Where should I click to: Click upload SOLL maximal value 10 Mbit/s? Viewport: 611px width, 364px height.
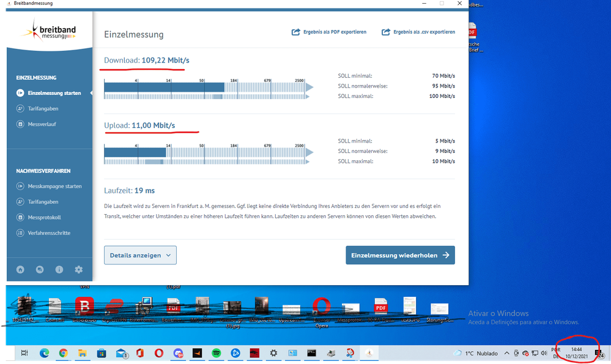(443, 162)
